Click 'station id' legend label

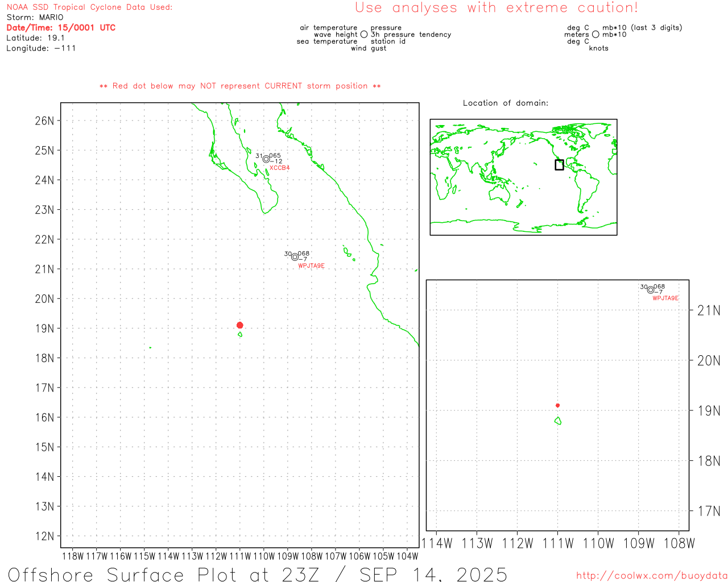pyautogui.click(x=388, y=41)
